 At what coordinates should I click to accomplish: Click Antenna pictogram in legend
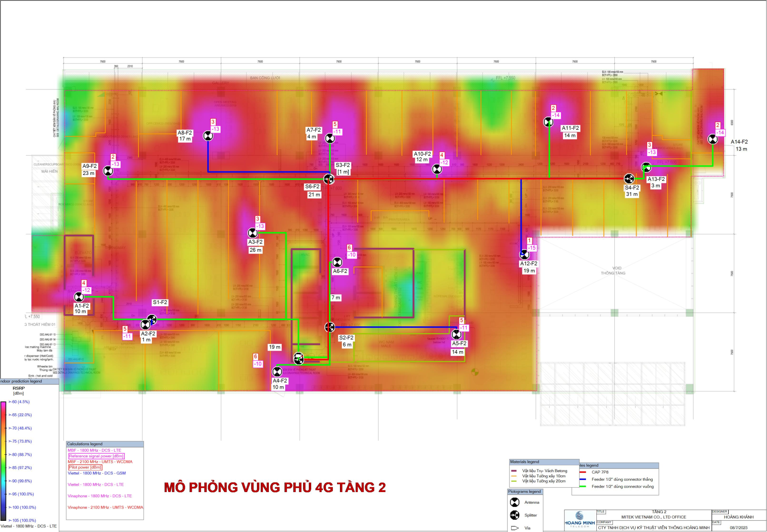515,502
